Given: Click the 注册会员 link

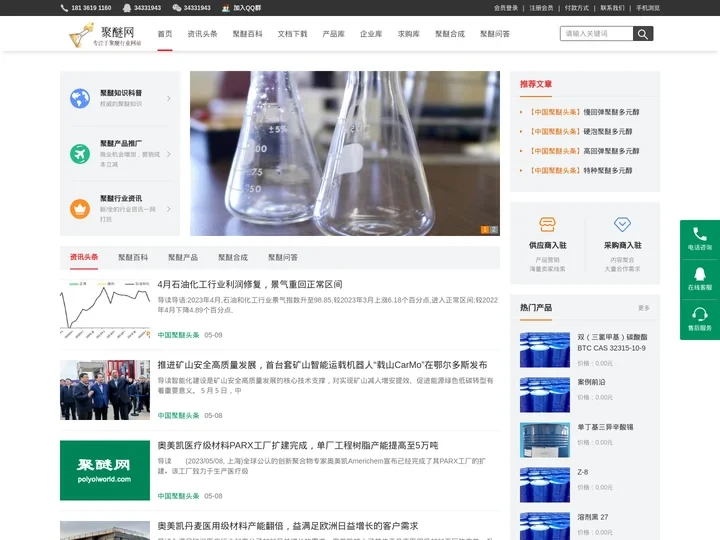Looking at the screenshot, I should [541, 8].
